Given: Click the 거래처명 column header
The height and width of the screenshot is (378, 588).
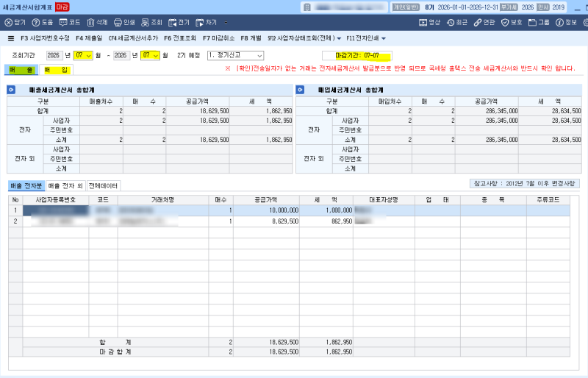Looking at the screenshot, I should (162, 200).
